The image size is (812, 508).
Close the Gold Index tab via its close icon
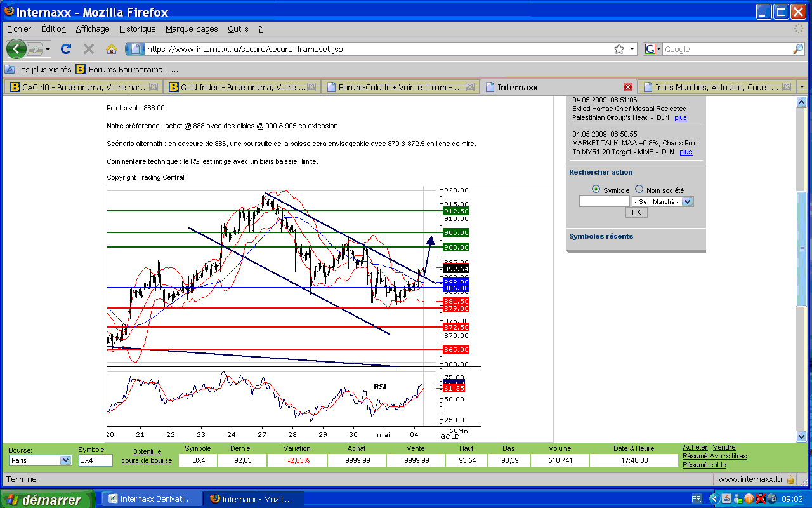311,87
